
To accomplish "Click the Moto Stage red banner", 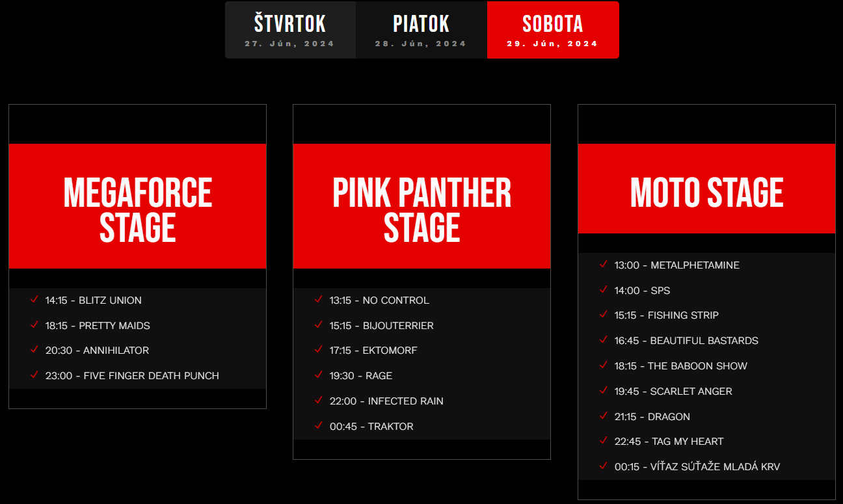I will point(706,189).
